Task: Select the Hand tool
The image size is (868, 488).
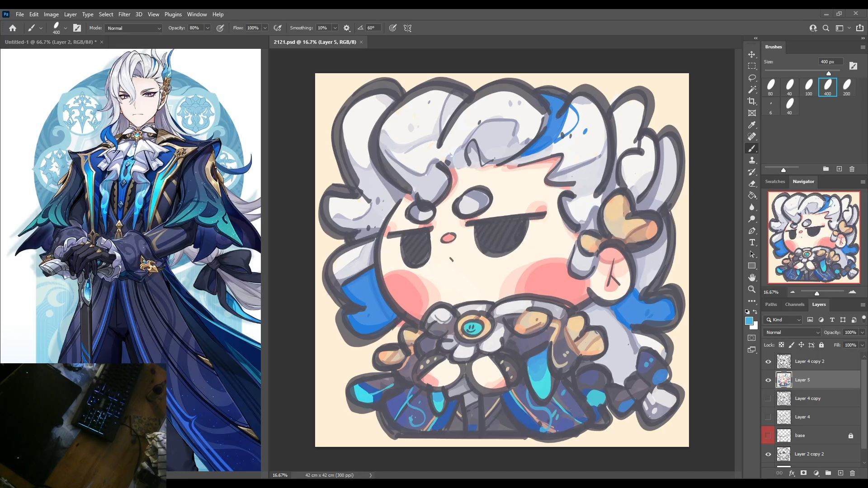Action: [752, 277]
